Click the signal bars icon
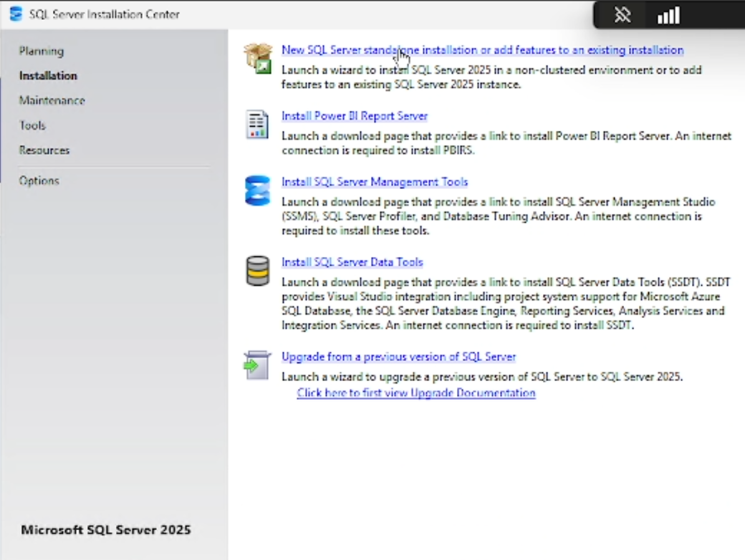 [x=668, y=14]
